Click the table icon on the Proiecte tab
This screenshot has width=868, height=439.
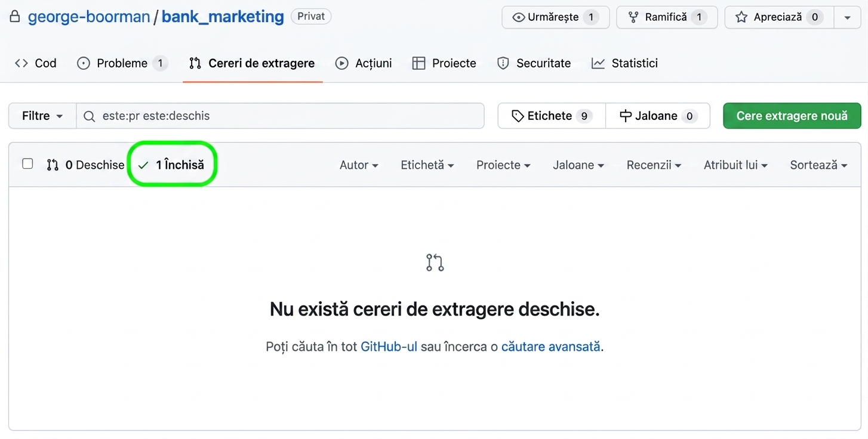click(x=419, y=63)
